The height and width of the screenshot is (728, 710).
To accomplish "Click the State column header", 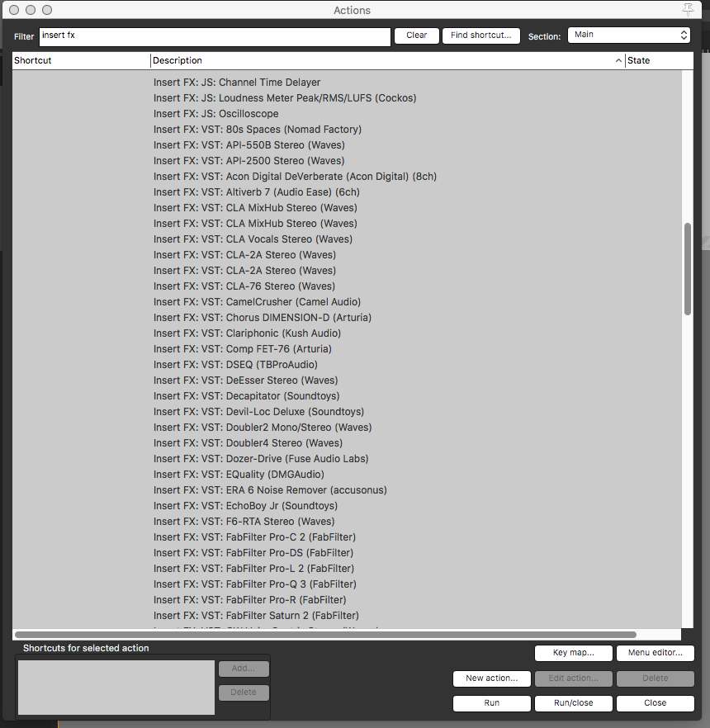I will tap(660, 60).
